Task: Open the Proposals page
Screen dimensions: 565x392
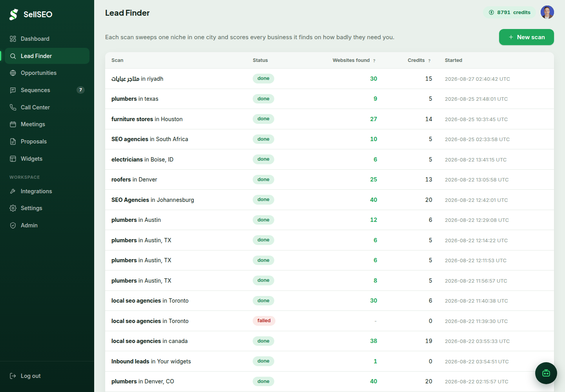Action: [x=47, y=142]
